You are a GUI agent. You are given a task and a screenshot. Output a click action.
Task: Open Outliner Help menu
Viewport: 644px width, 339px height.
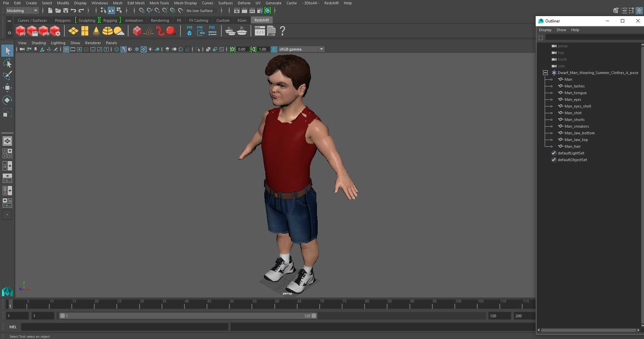[x=575, y=30]
